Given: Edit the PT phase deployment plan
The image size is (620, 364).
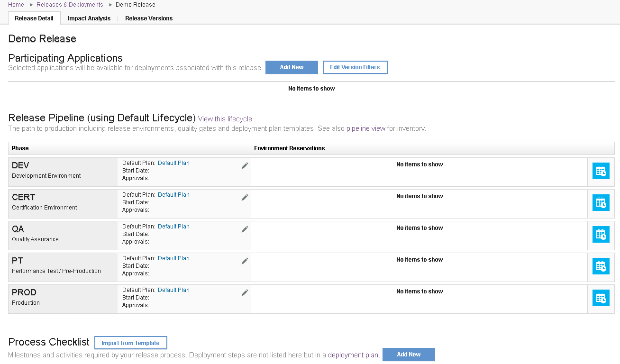Looking at the screenshot, I should [x=245, y=260].
